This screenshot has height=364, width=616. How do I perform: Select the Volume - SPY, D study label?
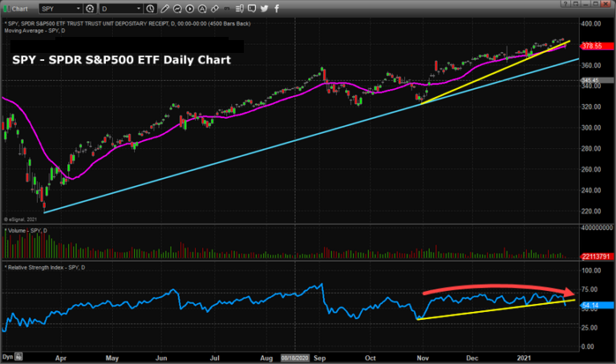tap(27, 230)
